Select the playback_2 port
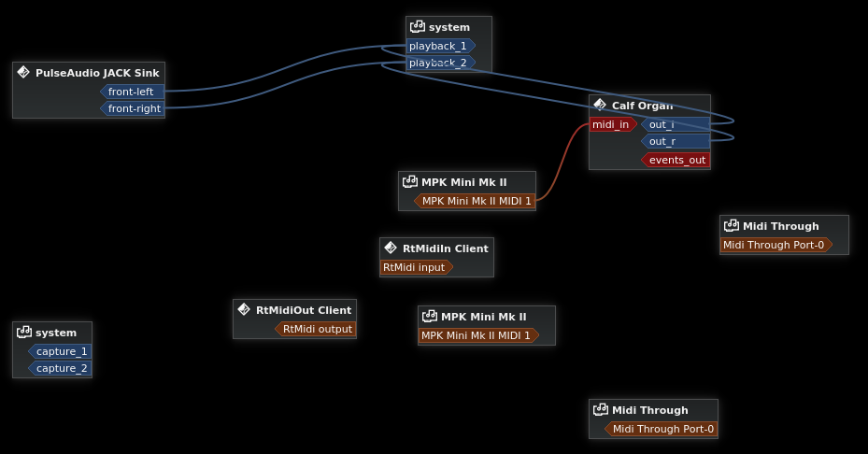 pos(441,63)
